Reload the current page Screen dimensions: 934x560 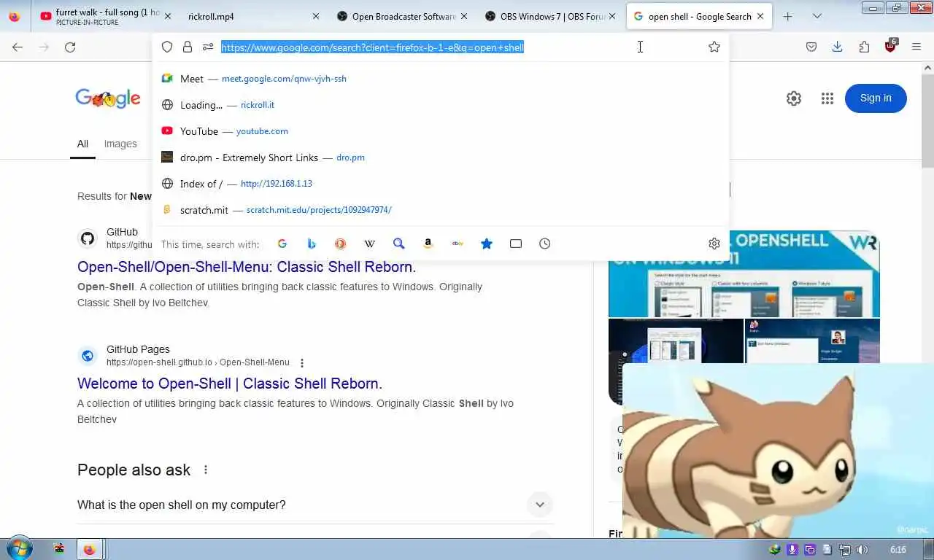point(70,47)
